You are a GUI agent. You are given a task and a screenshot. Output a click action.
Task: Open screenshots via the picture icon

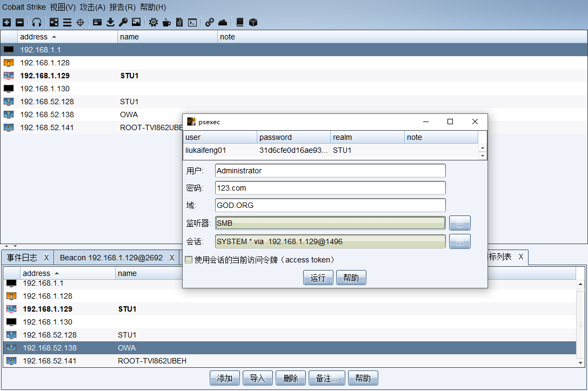(x=136, y=23)
